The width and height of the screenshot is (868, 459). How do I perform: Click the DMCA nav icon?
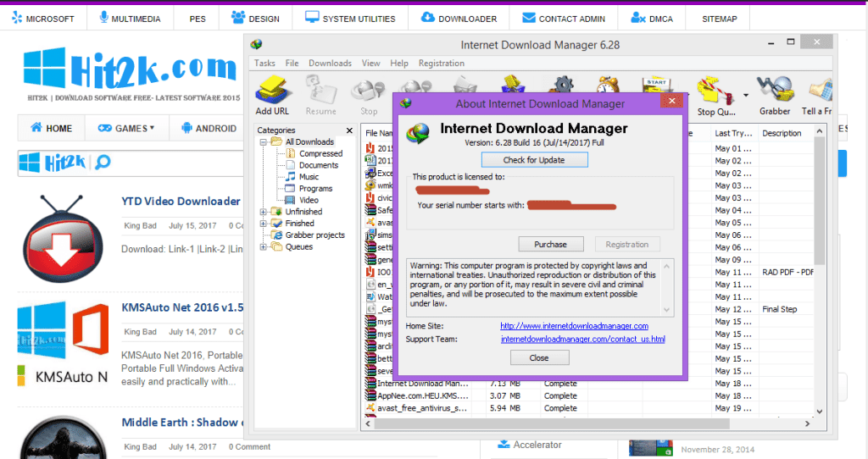click(x=638, y=18)
